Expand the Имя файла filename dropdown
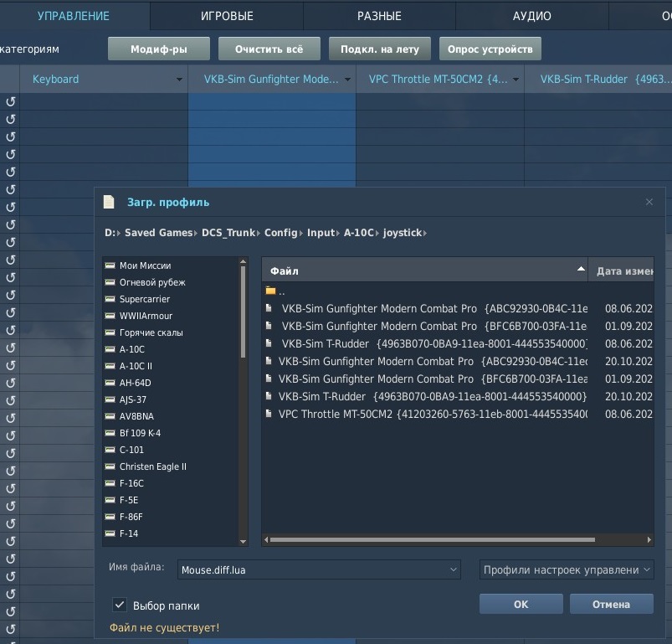 click(x=453, y=569)
